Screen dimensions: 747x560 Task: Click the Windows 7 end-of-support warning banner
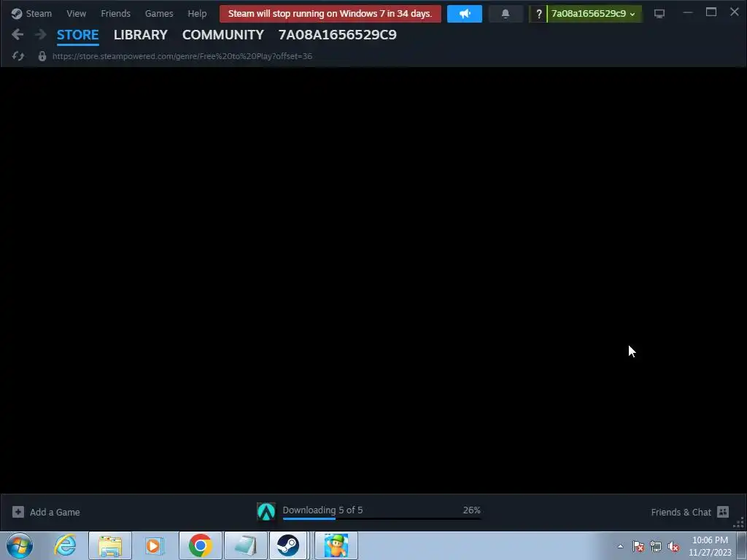pyautogui.click(x=330, y=13)
